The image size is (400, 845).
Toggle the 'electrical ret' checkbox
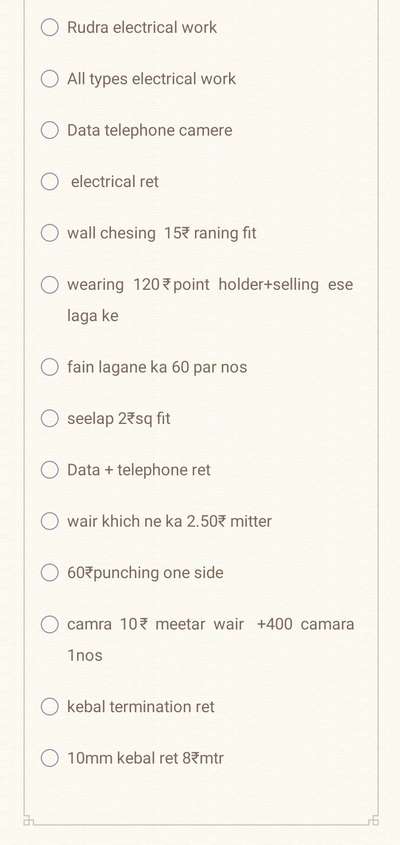[x=50, y=182]
